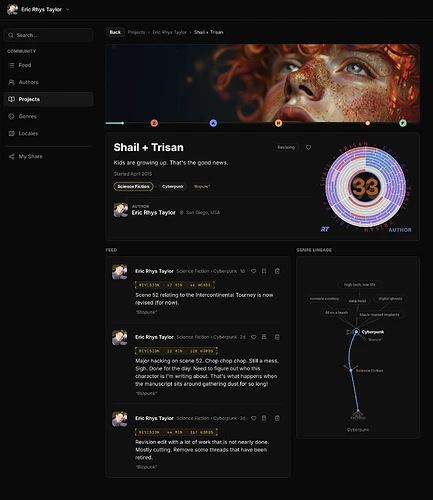This screenshot has height=500, width=433.
Task: Click the red Z marker on the timeline
Action: click(x=154, y=123)
